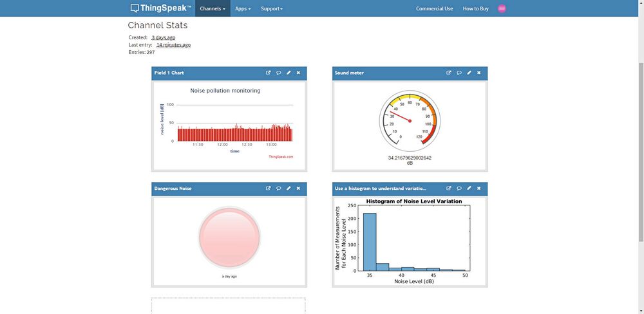The height and width of the screenshot is (314, 644).
Task: Click comment icon on Field 1 Chart
Action: (x=279, y=73)
